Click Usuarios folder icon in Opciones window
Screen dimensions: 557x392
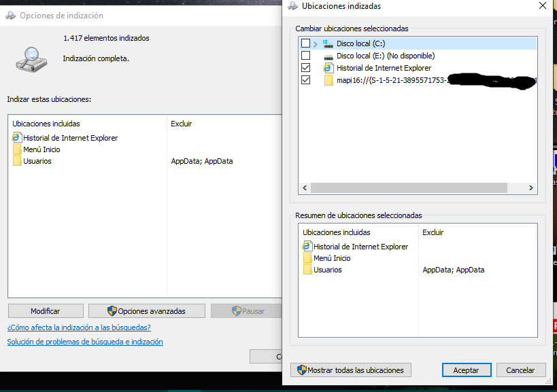(x=17, y=161)
